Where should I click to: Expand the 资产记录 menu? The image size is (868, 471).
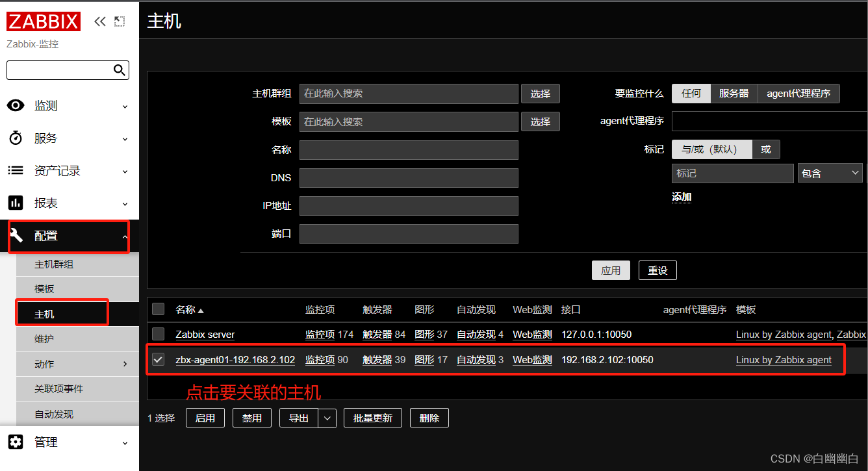click(125, 172)
